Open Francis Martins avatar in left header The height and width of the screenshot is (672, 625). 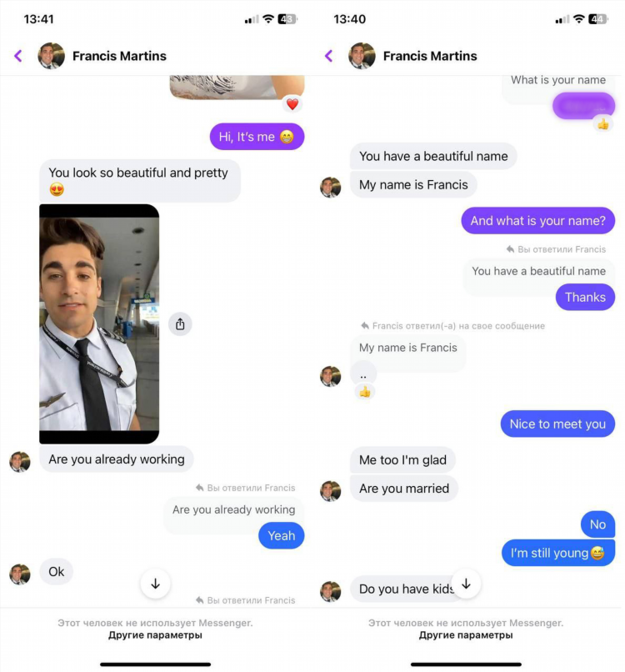pos(51,56)
